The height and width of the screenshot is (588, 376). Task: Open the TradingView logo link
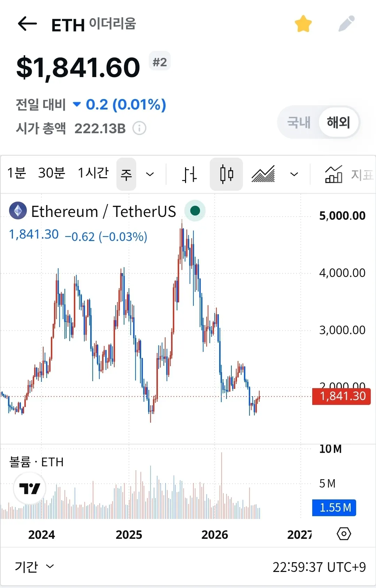click(30, 488)
